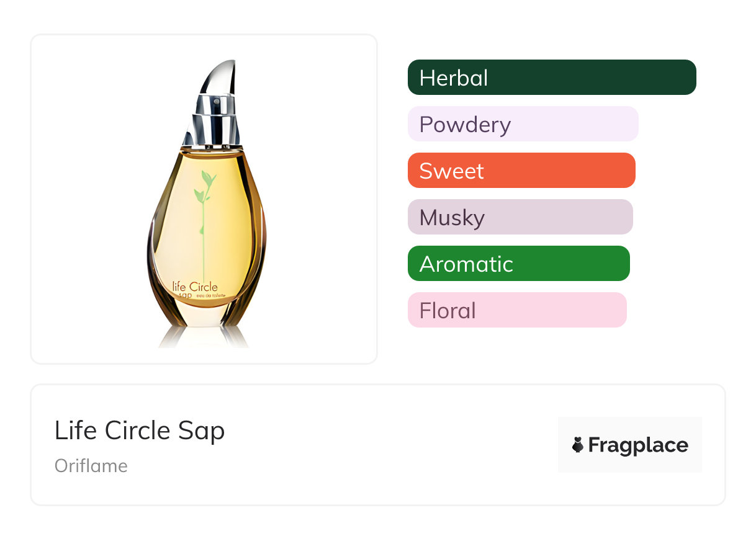
Task: Click the "Sap" word printed on bottle
Action: click(x=185, y=297)
